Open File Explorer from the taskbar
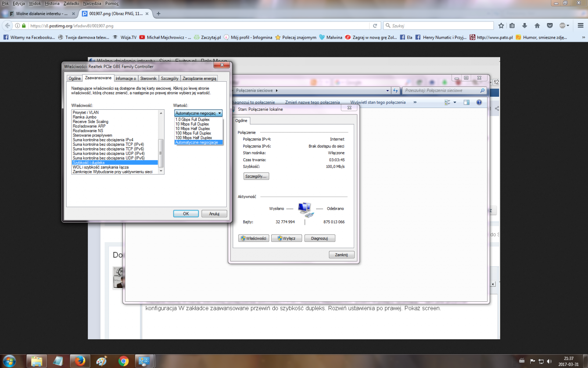Viewport: 588px width, 368px height. click(36, 361)
